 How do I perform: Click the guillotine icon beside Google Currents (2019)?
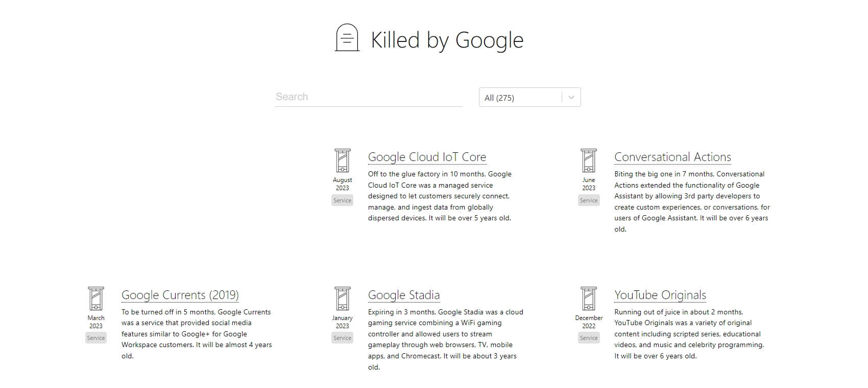(96, 299)
